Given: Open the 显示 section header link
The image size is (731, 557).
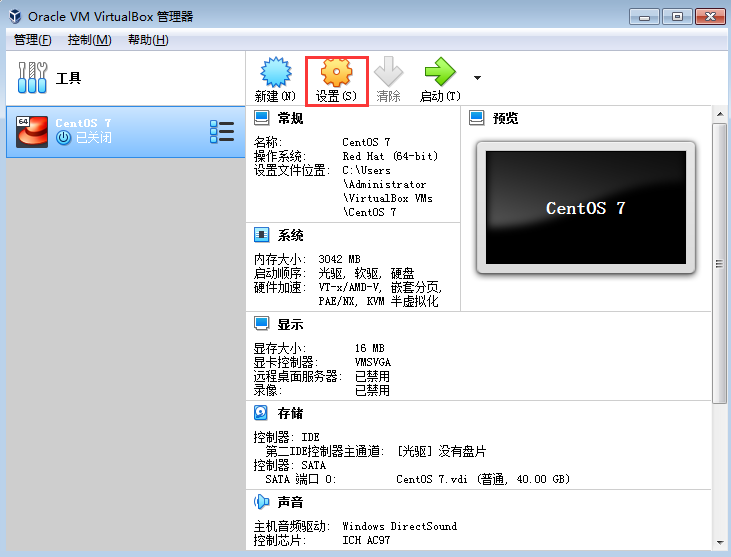Looking at the screenshot, I should [x=290, y=324].
